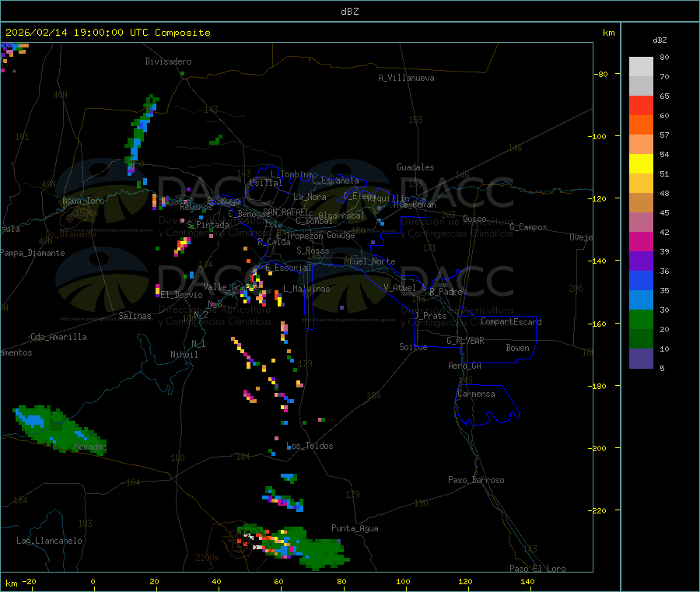This screenshot has width=700, height=592.
Task: Click the V_Atuel label
Action: point(400,288)
